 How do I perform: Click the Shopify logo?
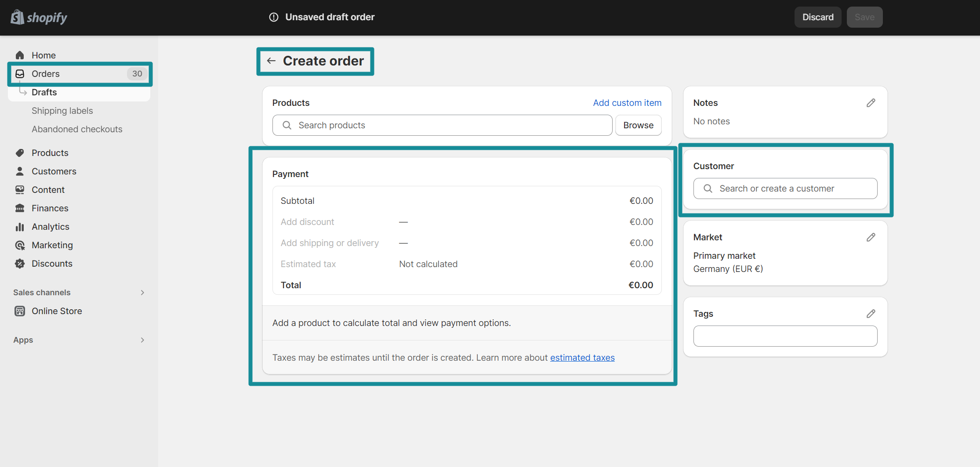[x=39, y=17]
